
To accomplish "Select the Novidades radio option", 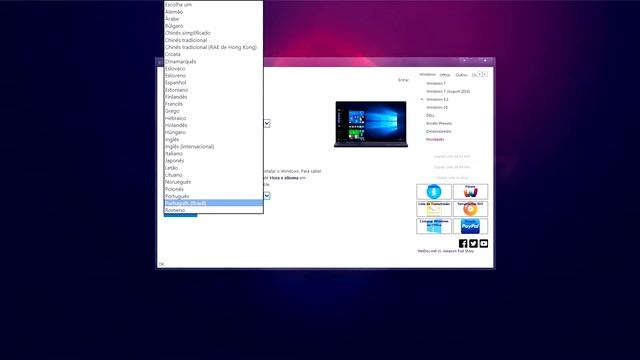I will click(x=435, y=139).
